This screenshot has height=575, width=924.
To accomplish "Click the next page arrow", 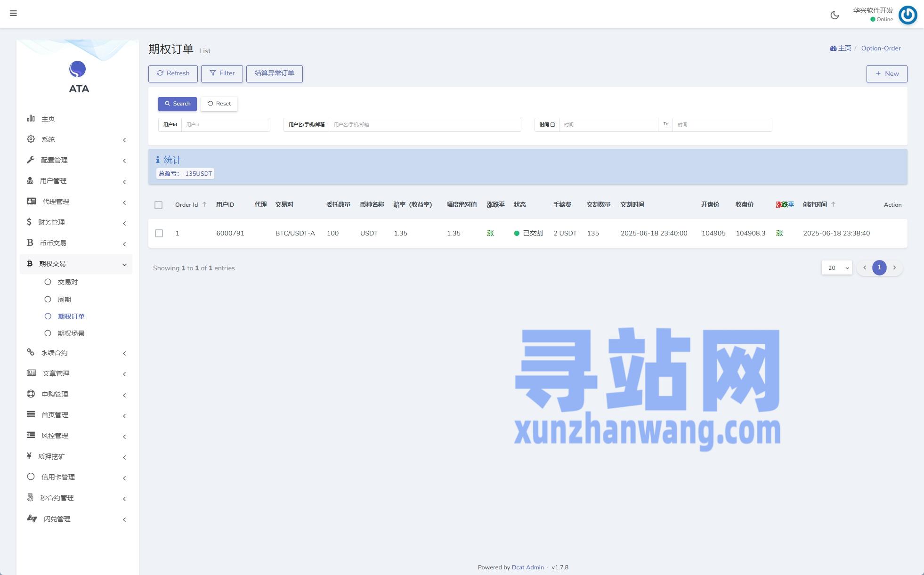I will point(894,267).
